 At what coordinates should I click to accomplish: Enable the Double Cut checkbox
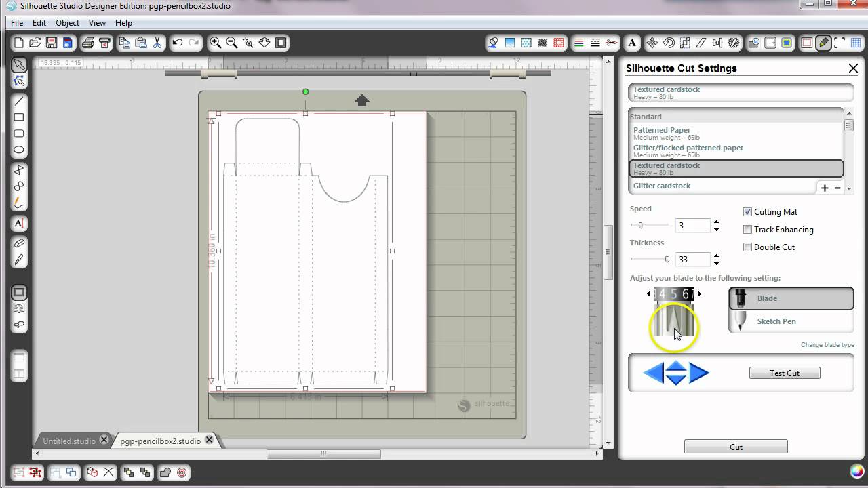point(747,247)
